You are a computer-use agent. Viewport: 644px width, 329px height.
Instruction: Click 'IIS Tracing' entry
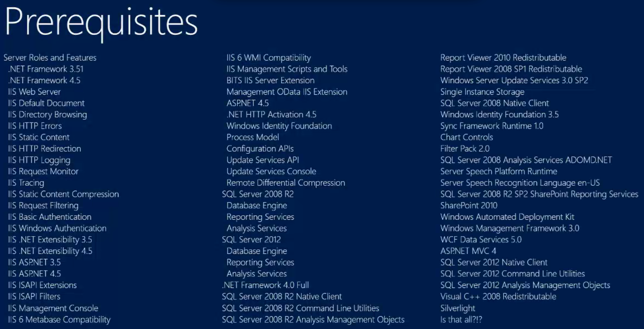[x=26, y=183]
